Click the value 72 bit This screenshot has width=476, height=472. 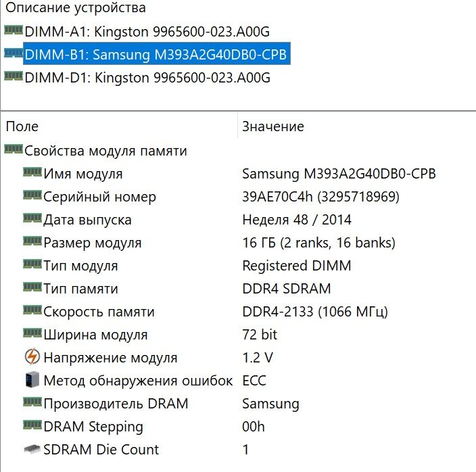point(260,335)
